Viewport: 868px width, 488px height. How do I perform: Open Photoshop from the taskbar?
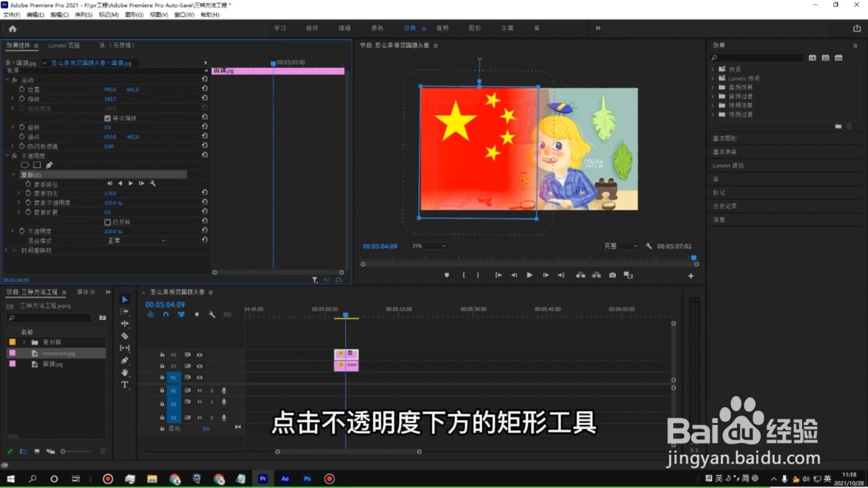[307, 479]
